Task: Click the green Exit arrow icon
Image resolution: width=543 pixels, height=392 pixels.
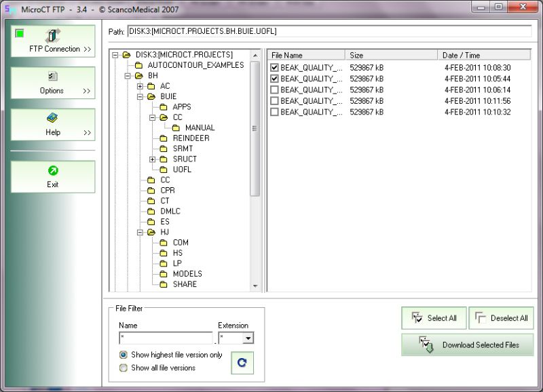Action: click(x=53, y=171)
